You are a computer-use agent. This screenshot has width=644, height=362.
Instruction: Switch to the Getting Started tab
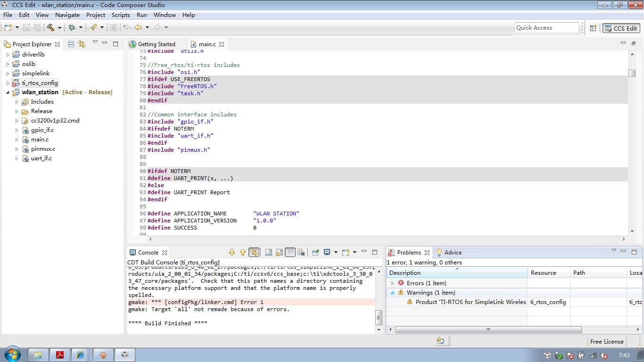pyautogui.click(x=156, y=44)
